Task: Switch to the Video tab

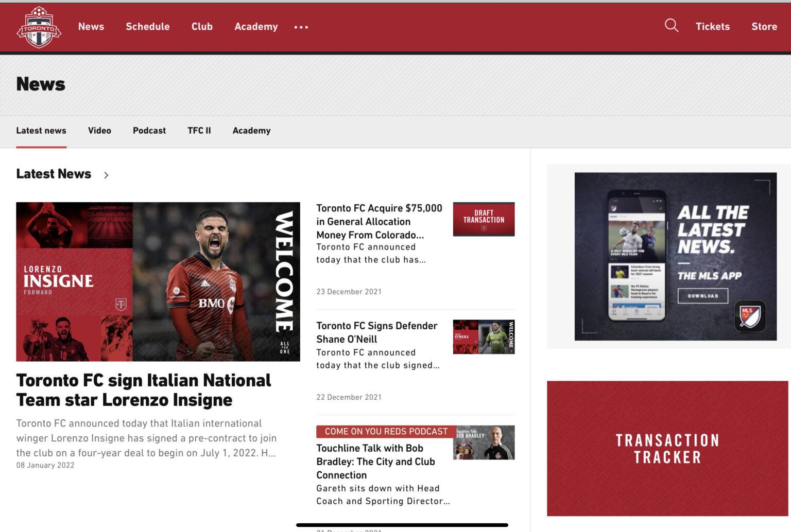Action: (x=99, y=131)
